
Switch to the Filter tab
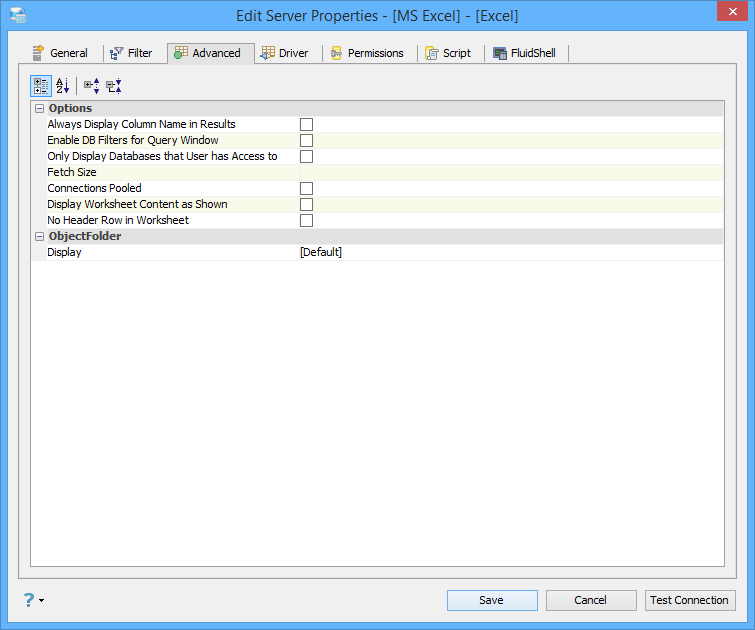coord(131,53)
